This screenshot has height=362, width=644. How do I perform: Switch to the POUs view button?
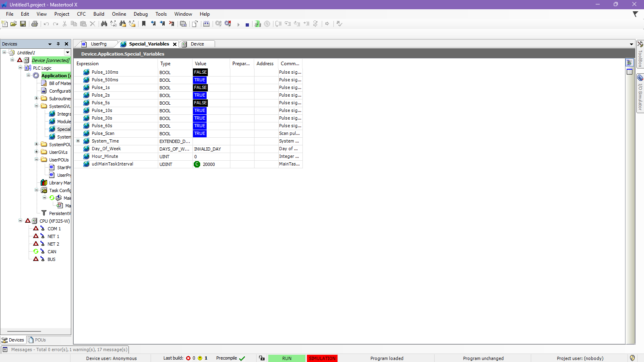(x=37, y=340)
